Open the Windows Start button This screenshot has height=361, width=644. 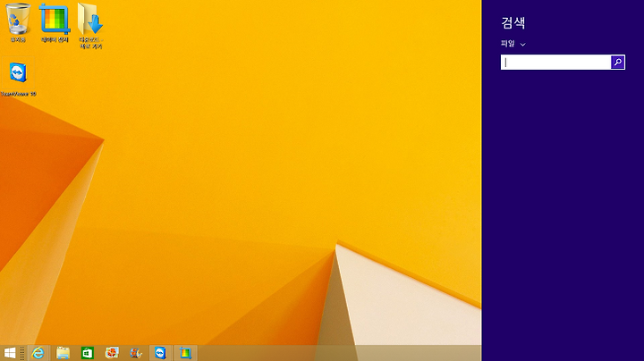pyautogui.click(x=10, y=353)
